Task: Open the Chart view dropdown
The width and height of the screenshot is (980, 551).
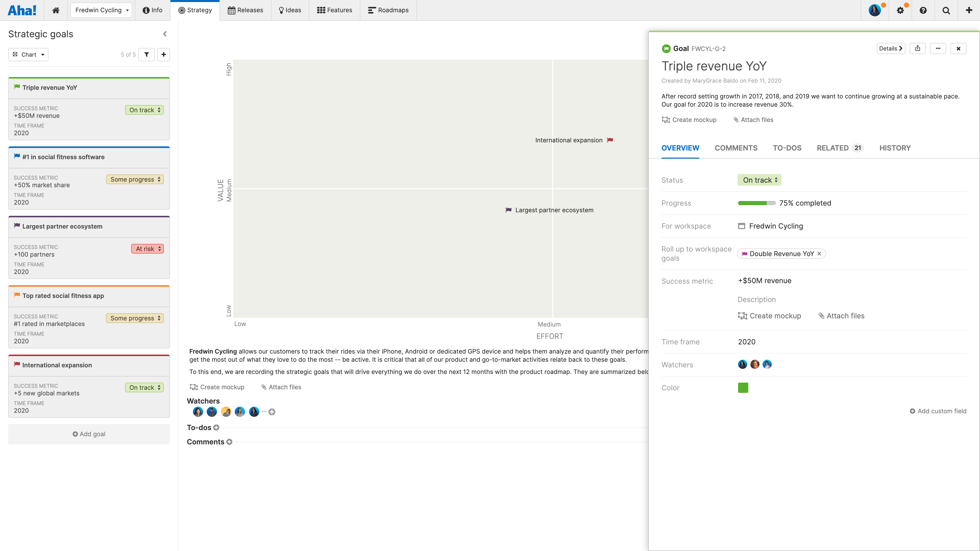Action: tap(28, 54)
